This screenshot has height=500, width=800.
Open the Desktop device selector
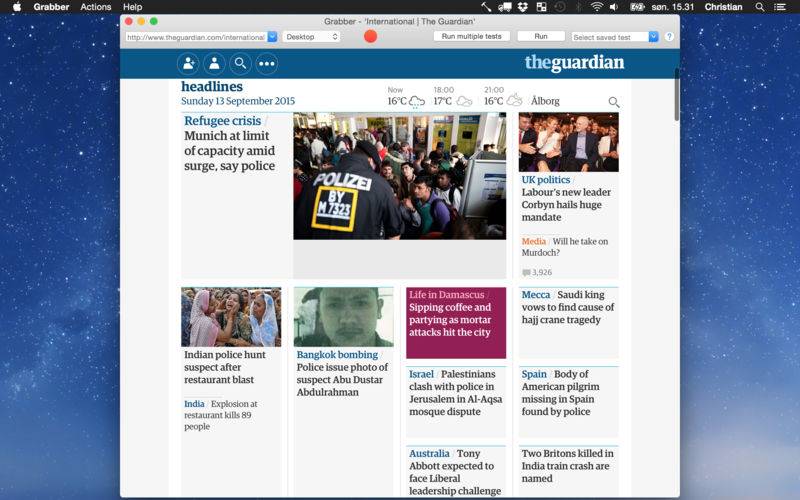click(311, 37)
